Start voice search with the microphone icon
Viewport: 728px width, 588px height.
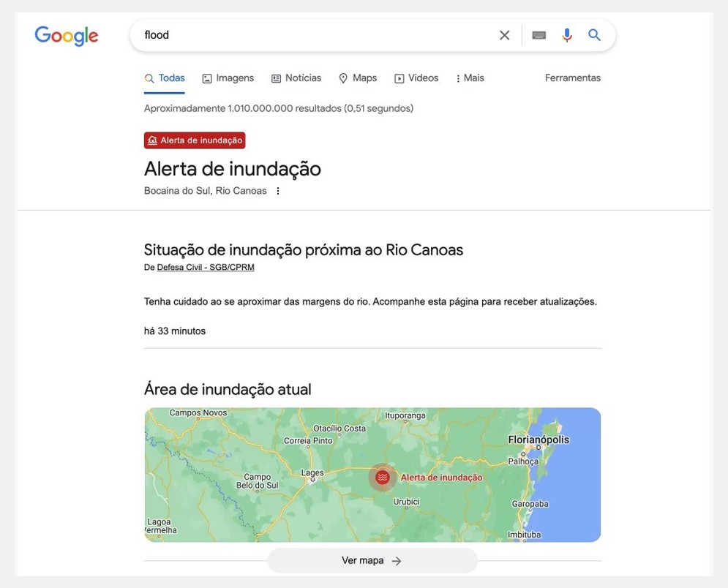coord(567,35)
